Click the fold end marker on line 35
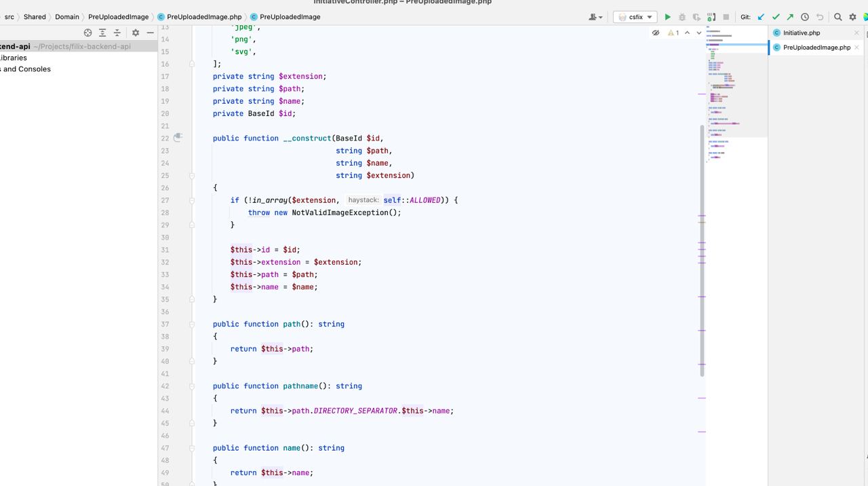Screen dimensions: 868x486 tap(192, 299)
